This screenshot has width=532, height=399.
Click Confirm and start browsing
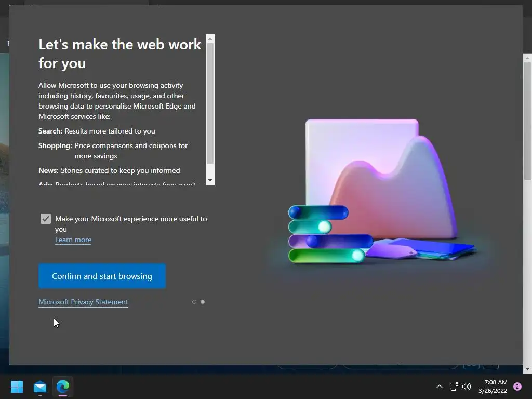(x=102, y=276)
